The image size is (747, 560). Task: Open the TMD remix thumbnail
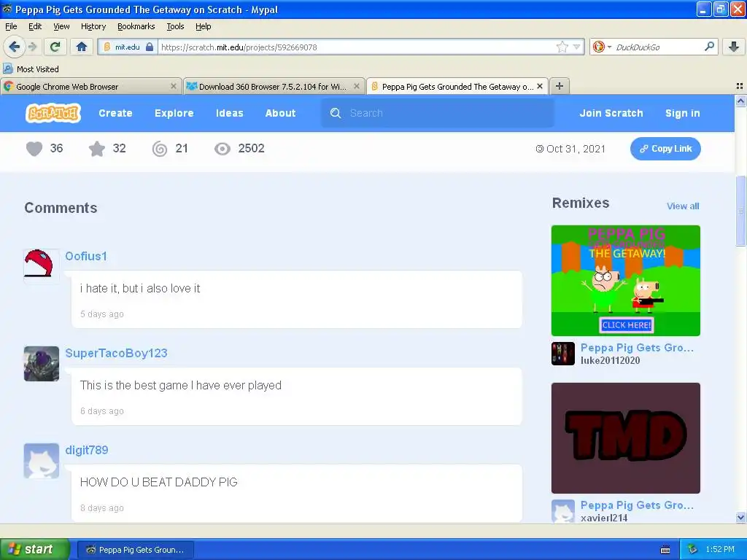pyautogui.click(x=625, y=437)
